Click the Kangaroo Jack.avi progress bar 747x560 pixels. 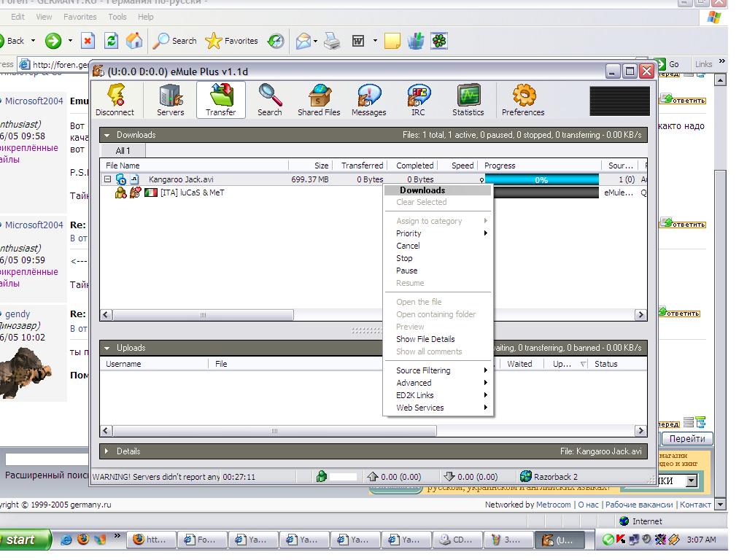[542, 179]
